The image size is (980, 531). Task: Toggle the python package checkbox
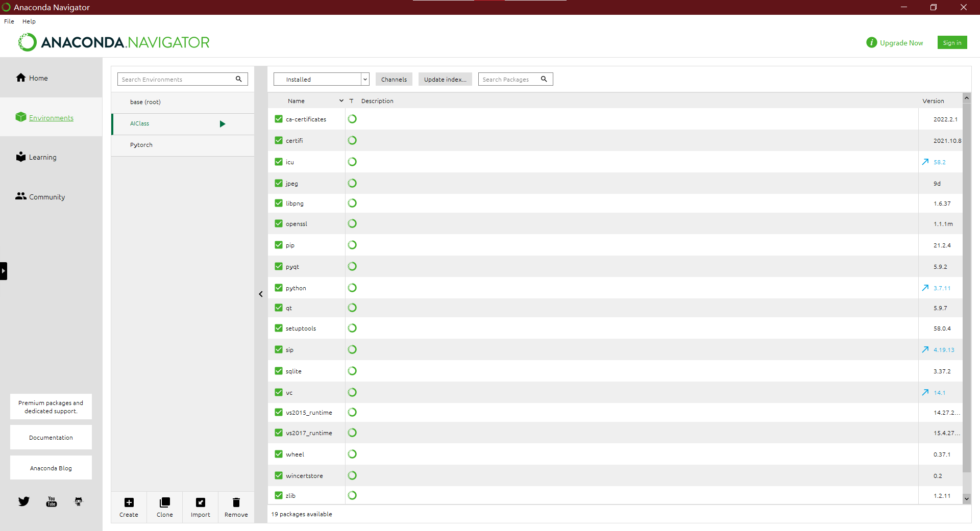point(279,288)
